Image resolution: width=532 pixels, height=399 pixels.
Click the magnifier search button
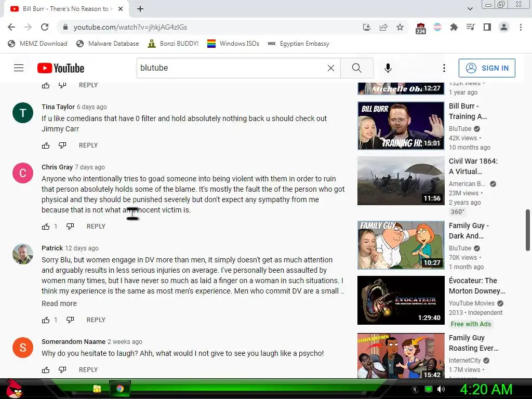356,68
